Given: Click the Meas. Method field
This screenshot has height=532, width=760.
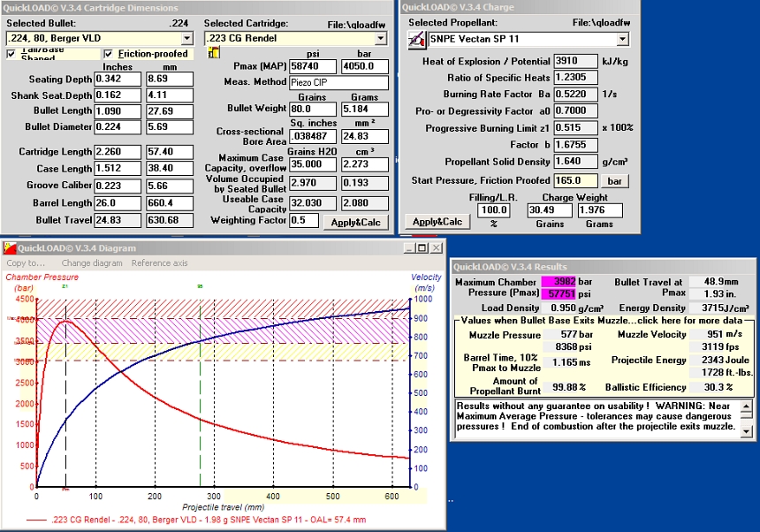Looking at the screenshot, I should point(338,82).
